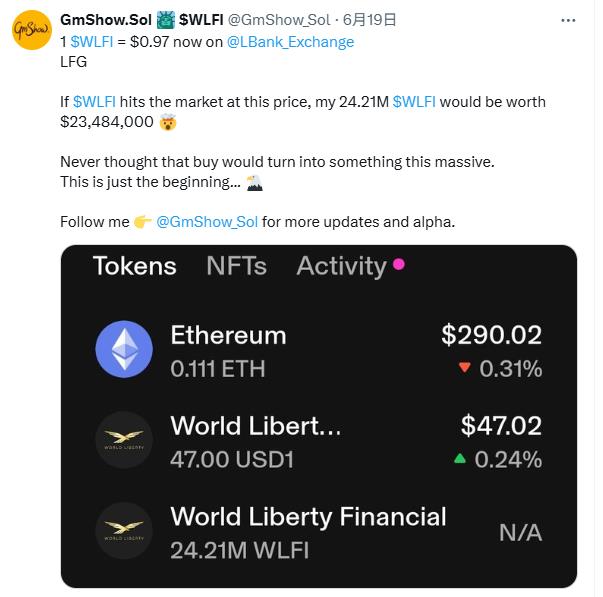Switch to the Tokens tab
Viewport: 603px width, 597px height.
pos(135,266)
